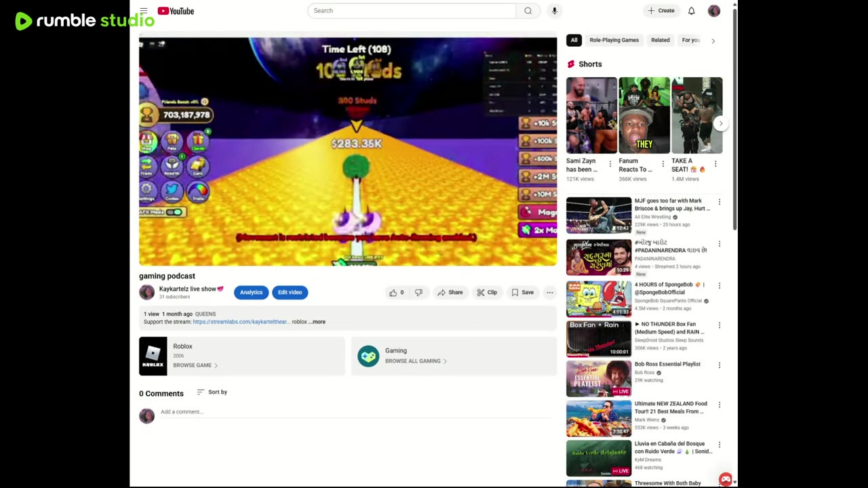Screen dimensions: 868x488
Task: Open options for Lluvia en Cabaña video
Action: point(719,445)
